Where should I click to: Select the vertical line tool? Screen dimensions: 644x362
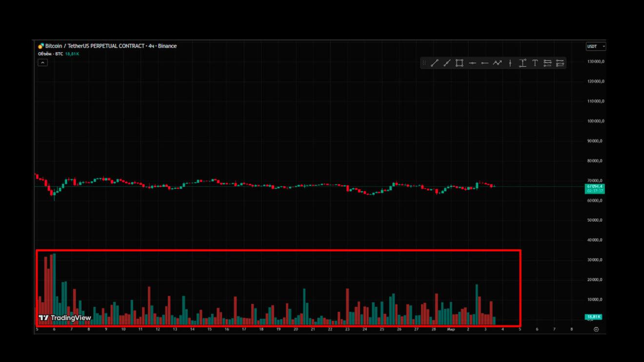pyautogui.click(x=510, y=63)
